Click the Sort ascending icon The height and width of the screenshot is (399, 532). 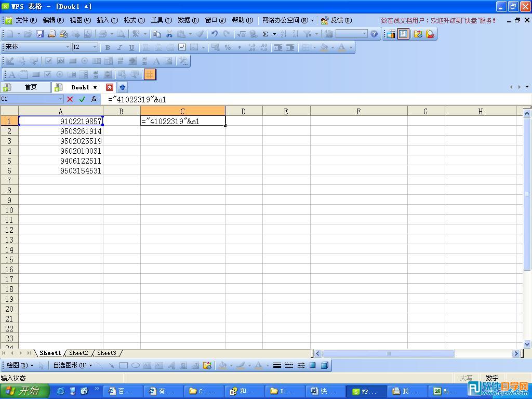click(x=284, y=34)
